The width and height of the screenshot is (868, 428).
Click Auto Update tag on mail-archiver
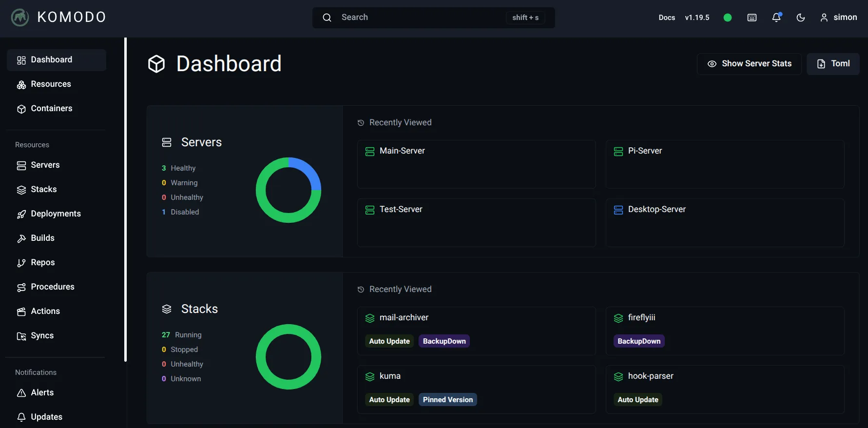tap(389, 341)
